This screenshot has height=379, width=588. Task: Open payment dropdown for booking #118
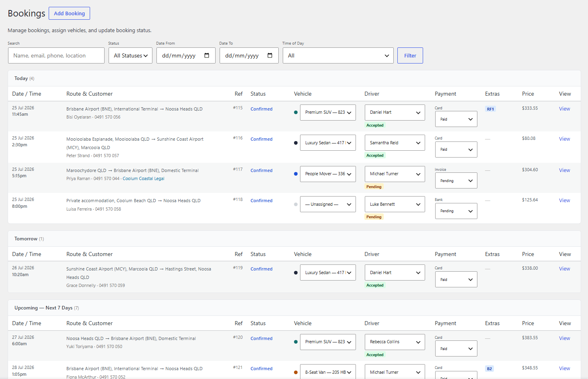point(456,211)
